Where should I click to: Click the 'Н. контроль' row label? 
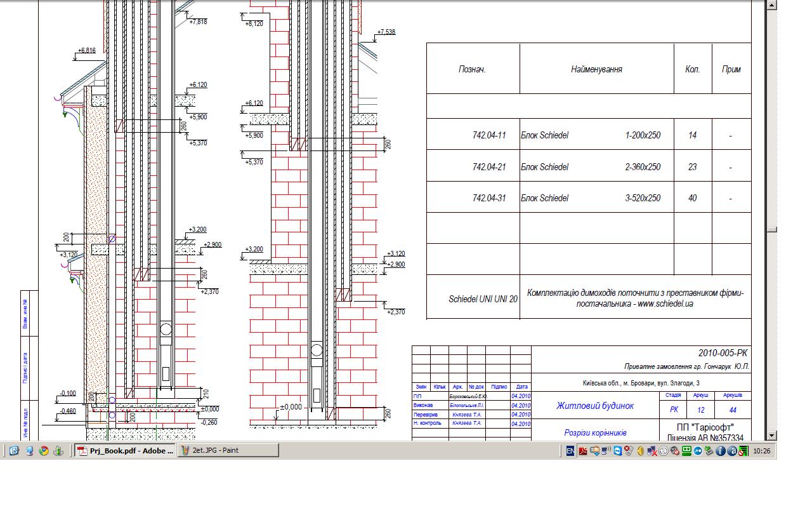[x=427, y=422]
